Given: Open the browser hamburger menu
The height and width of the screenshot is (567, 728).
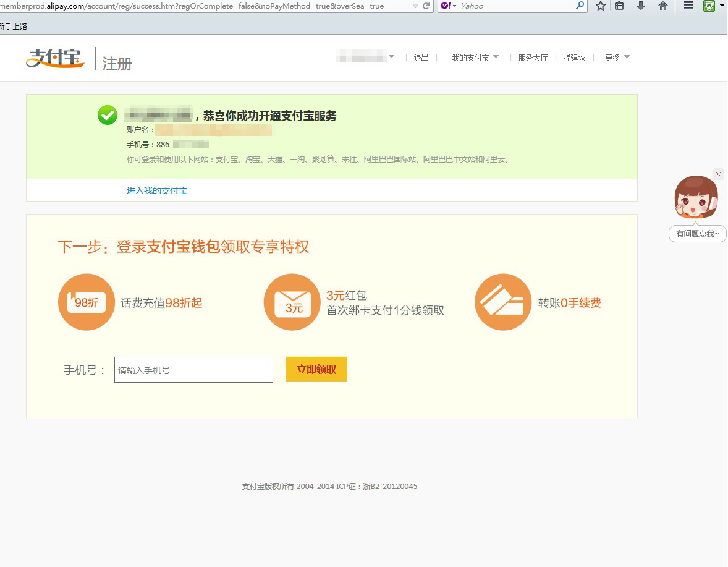Looking at the screenshot, I should [x=688, y=6].
